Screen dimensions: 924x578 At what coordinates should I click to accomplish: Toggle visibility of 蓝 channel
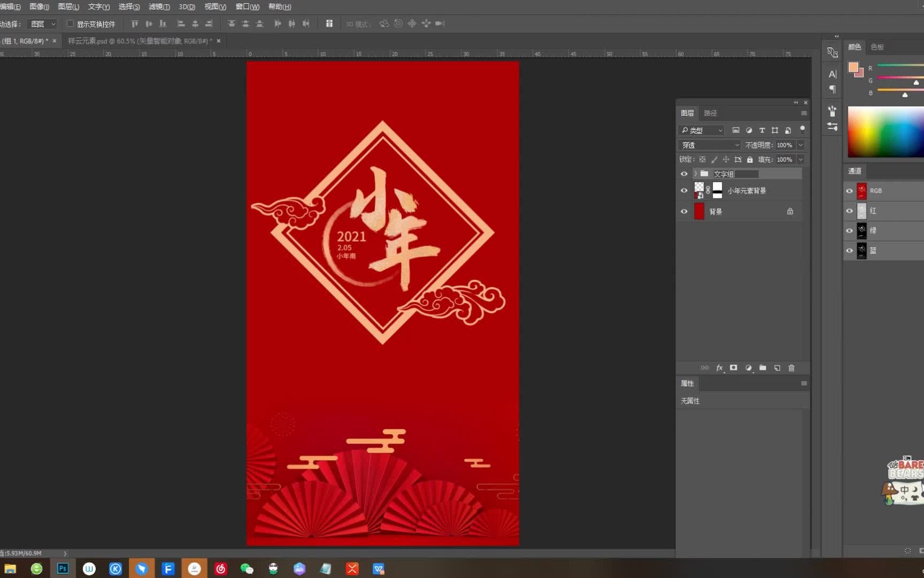[x=849, y=250]
